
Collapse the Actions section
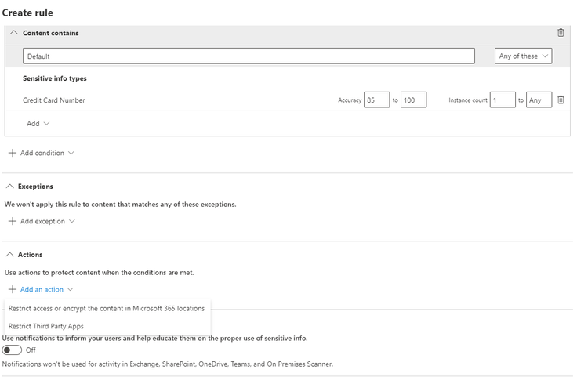coord(10,255)
